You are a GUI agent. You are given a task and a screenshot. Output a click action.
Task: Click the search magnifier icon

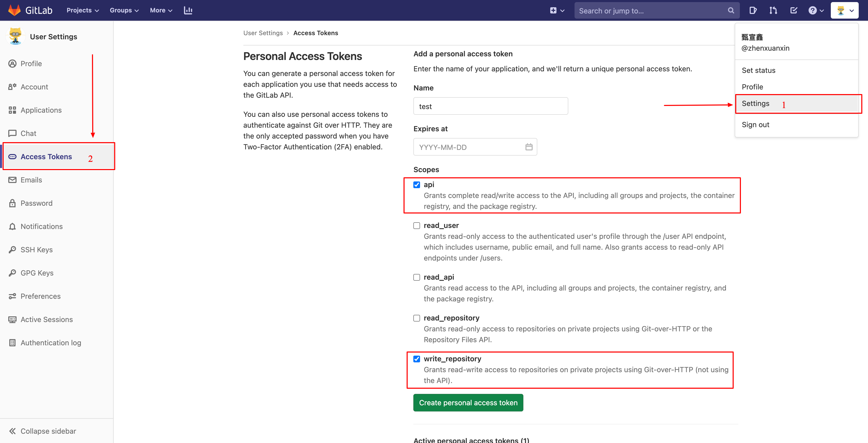[731, 10]
